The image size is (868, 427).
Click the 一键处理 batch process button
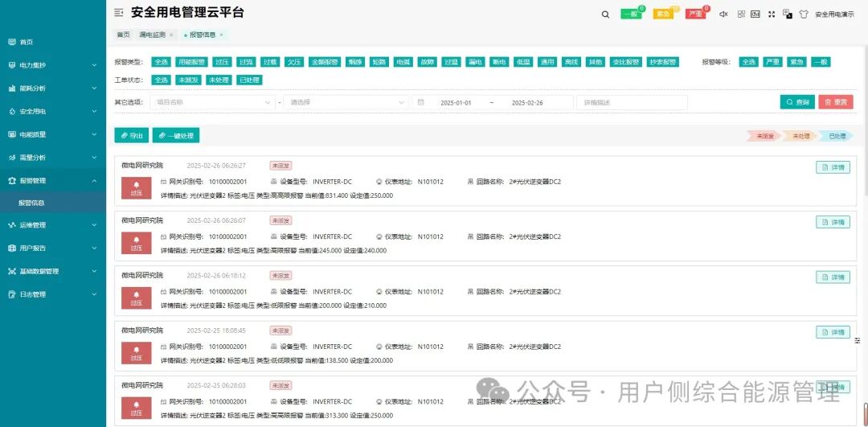175,136
